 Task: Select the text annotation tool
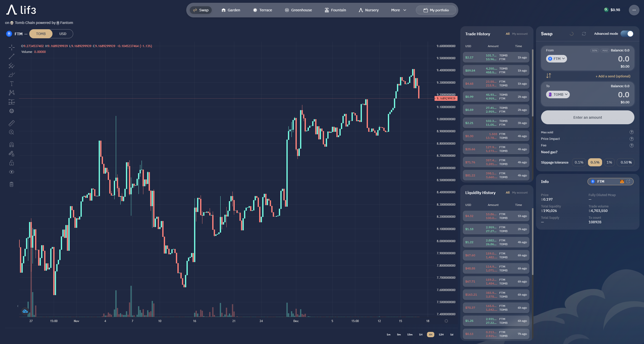click(x=12, y=84)
